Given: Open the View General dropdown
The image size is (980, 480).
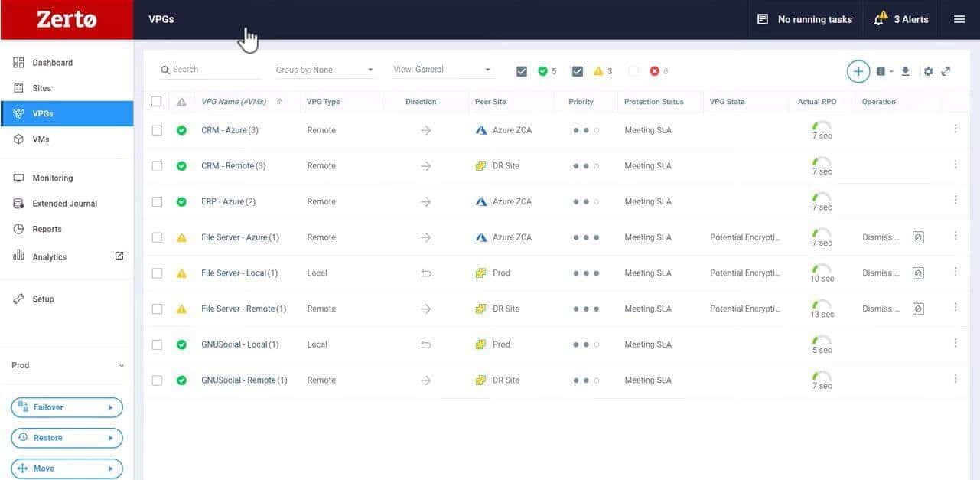Looking at the screenshot, I should click(x=442, y=70).
